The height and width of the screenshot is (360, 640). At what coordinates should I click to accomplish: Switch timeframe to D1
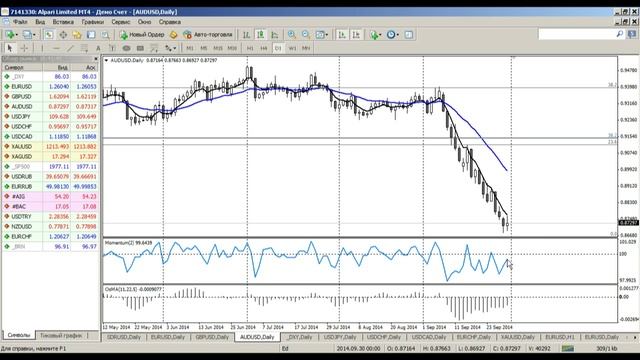coord(278,48)
